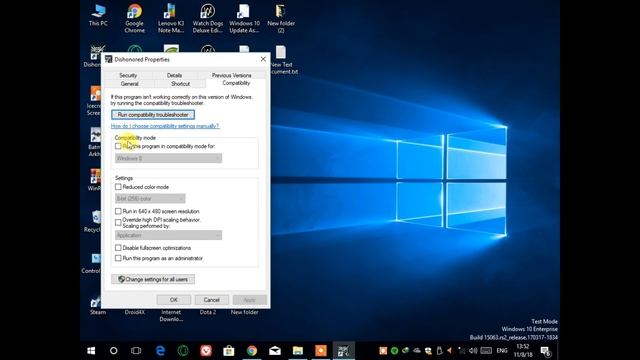Open Task View on taskbar
640x360 pixels.
coord(136,351)
